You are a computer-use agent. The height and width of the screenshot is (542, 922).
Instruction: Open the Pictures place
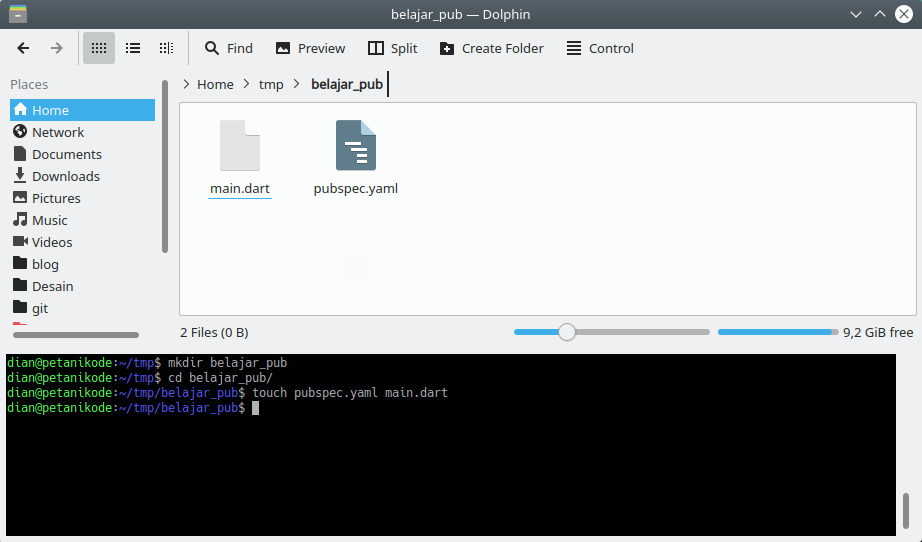click(56, 198)
